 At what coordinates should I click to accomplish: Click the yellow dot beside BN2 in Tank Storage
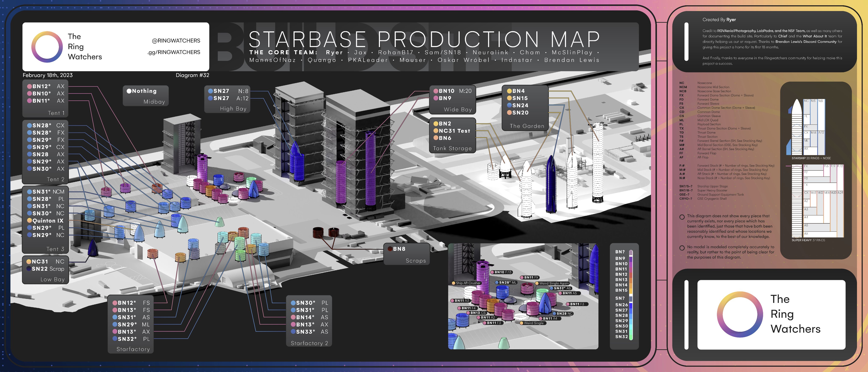pyautogui.click(x=436, y=124)
